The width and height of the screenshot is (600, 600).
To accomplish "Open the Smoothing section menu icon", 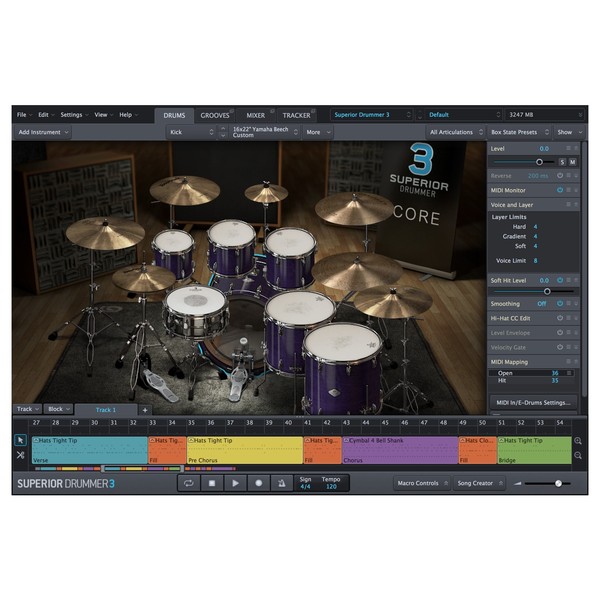I will (x=569, y=303).
